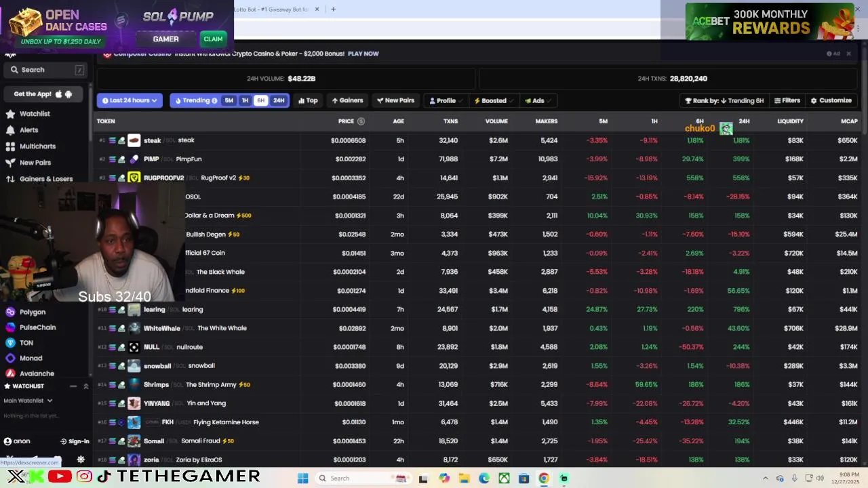
Task: Open the settings gear icon in sidebar
Action: (x=81, y=460)
